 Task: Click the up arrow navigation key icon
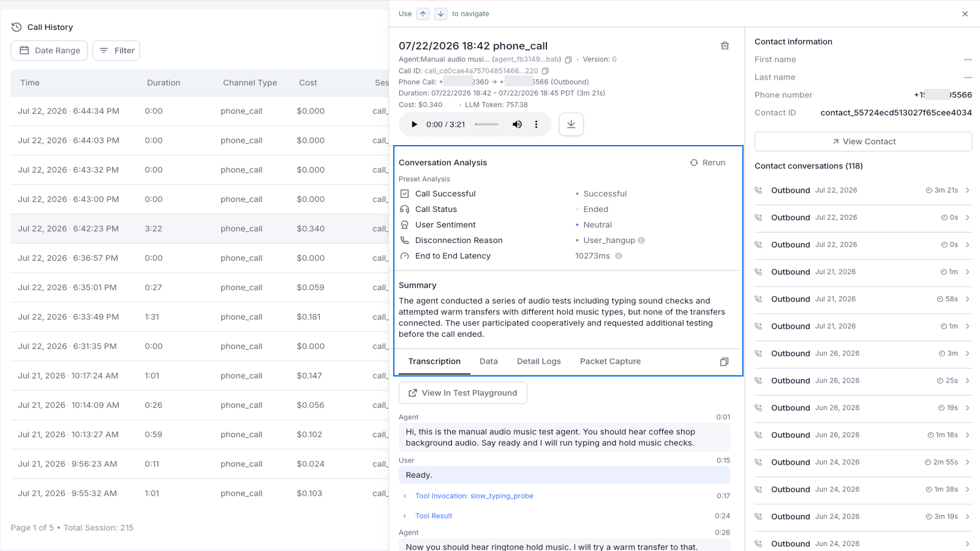pos(423,13)
